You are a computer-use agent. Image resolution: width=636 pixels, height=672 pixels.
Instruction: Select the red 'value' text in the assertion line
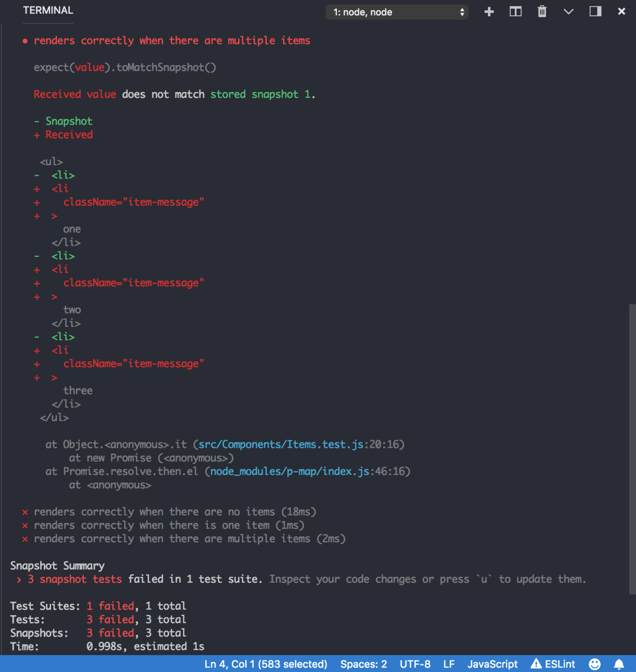click(x=90, y=67)
